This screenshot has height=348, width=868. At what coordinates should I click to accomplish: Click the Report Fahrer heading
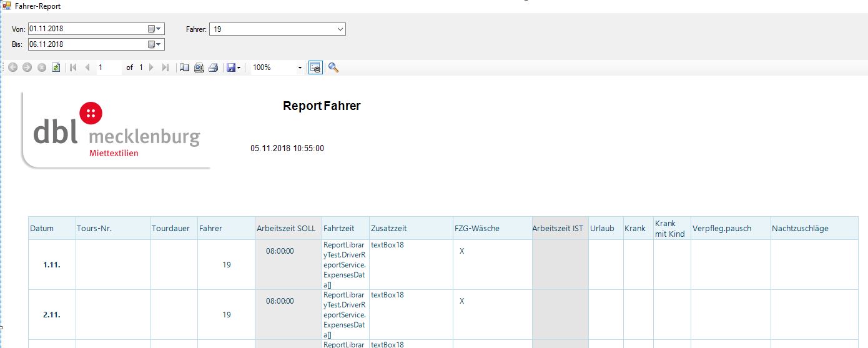pyautogui.click(x=322, y=106)
